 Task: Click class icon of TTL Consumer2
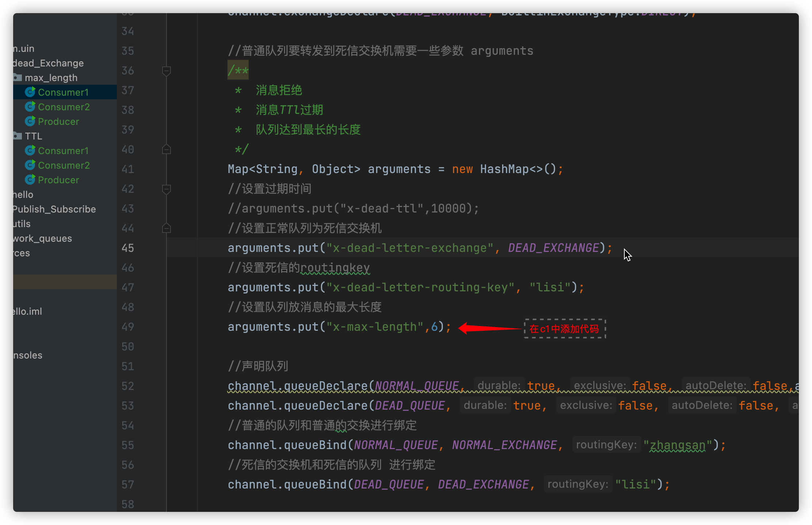click(30, 165)
